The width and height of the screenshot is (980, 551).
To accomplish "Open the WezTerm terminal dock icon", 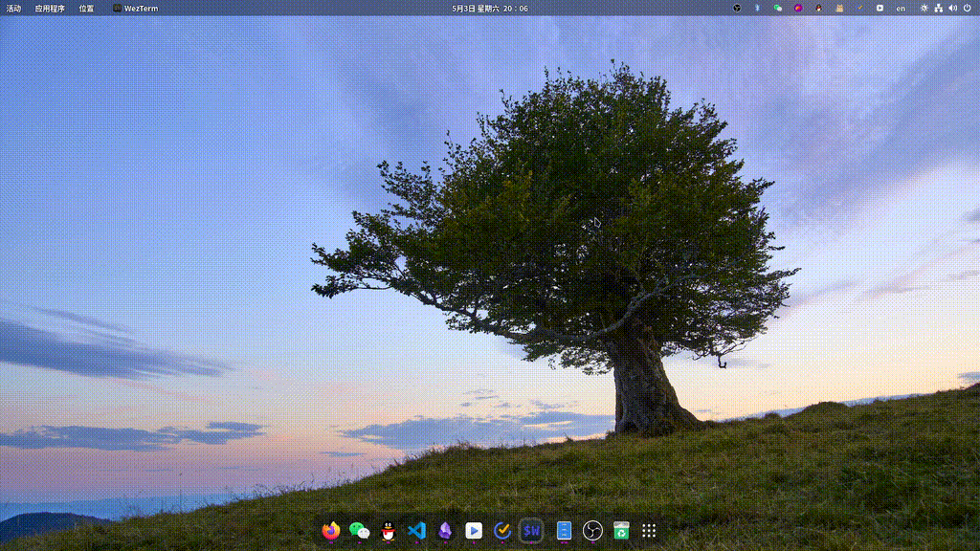I will 531,531.
